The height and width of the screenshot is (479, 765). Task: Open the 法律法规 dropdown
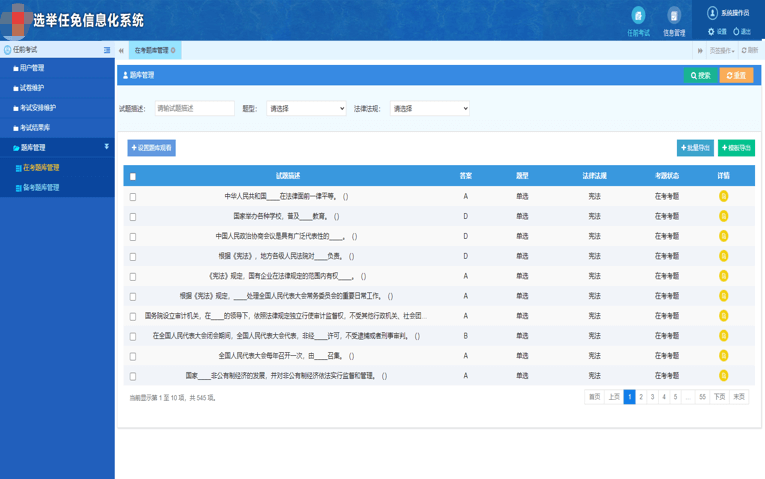tap(430, 108)
